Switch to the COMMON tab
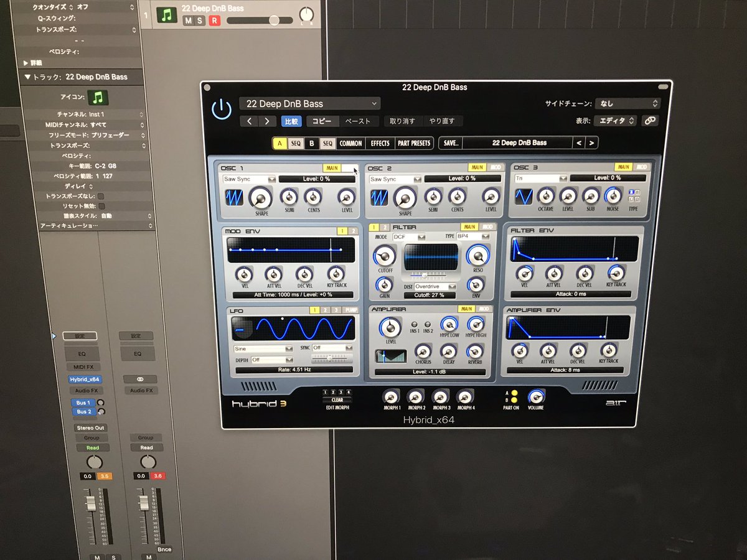The image size is (747, 560). click(350, 143)
